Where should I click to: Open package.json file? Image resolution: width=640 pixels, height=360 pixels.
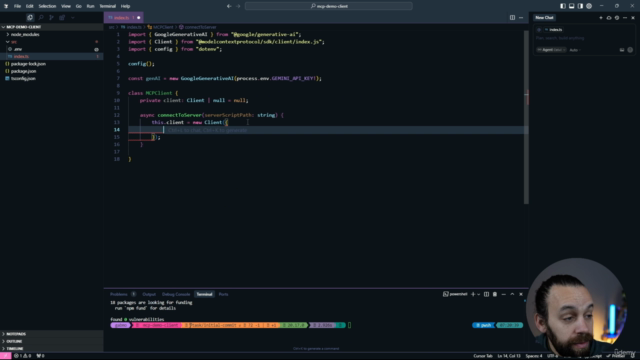pos(51,71)
